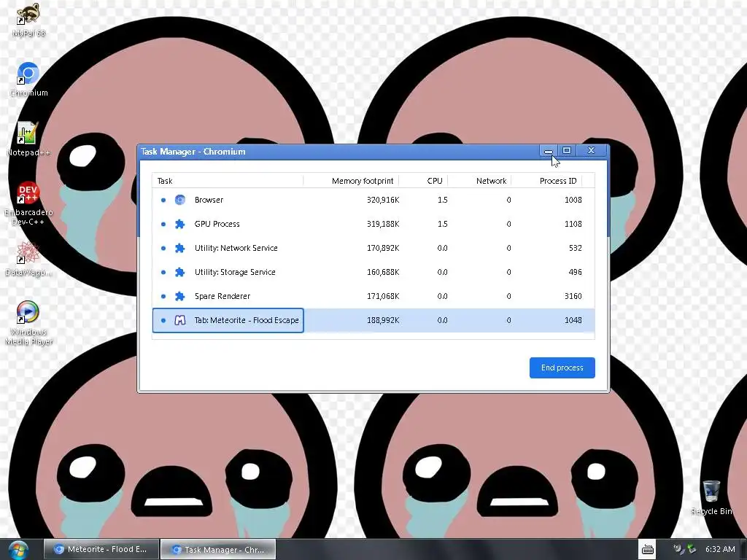The width and height of the screenshot is (747, 560).
Task: Click process ID 532
Action: [575, 248]
